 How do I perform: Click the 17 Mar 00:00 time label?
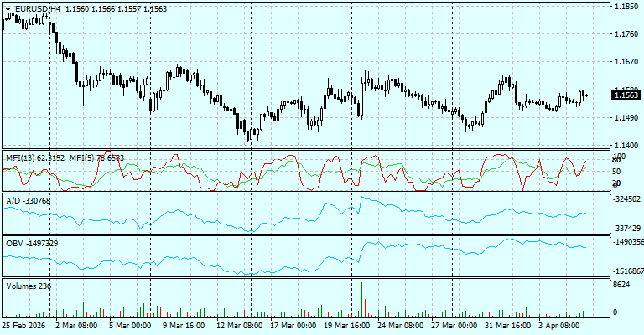click(x=293, y=326)
